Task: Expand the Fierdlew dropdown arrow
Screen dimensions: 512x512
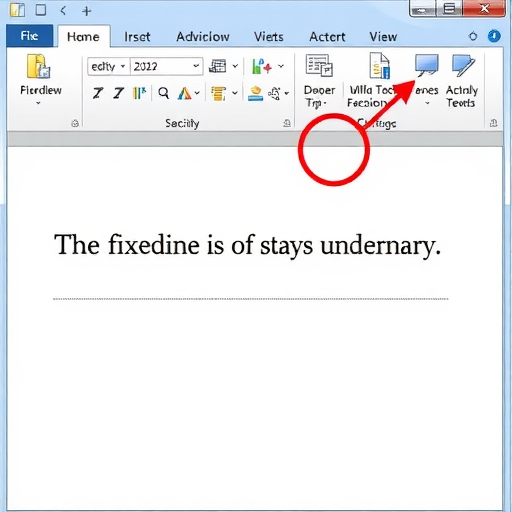Action: tap(38, 103)
